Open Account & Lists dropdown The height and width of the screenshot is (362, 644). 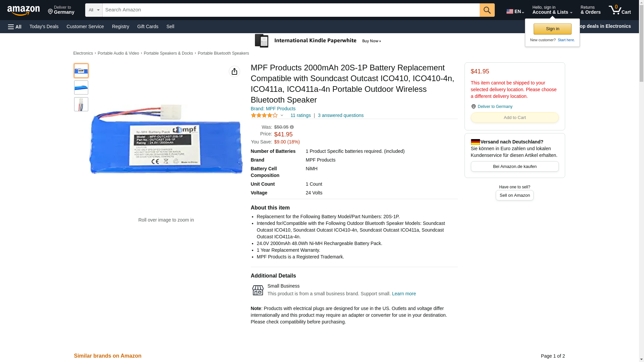[552, 10]
